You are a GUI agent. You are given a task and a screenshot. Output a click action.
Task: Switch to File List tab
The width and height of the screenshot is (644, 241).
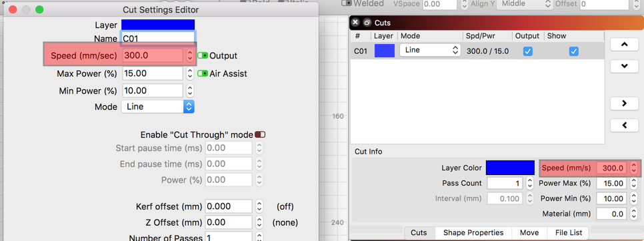[x=568, y=232]
